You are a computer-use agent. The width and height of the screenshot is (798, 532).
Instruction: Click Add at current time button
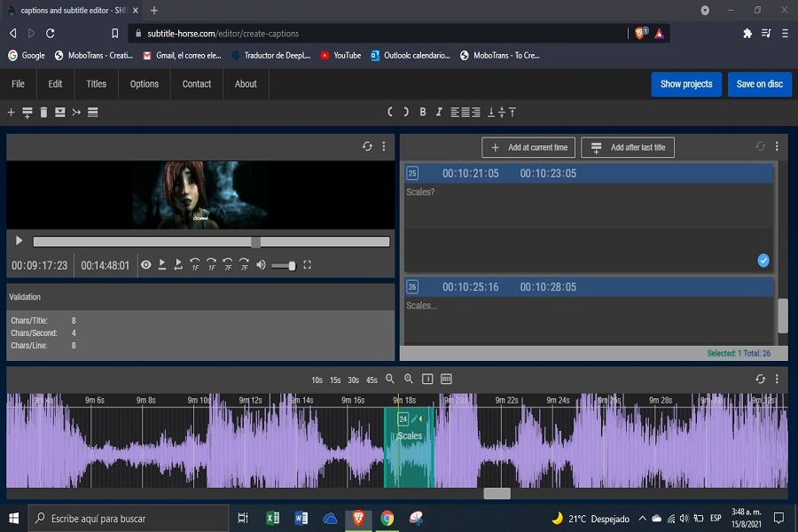[x=528, y=147]
